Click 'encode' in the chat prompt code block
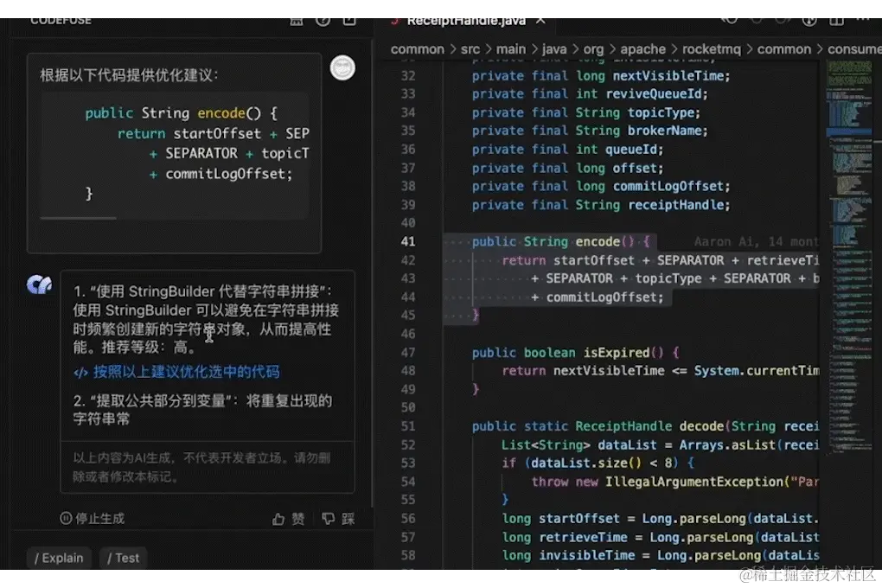This screenshot has height=588, width=882. [x=221, y=113]
